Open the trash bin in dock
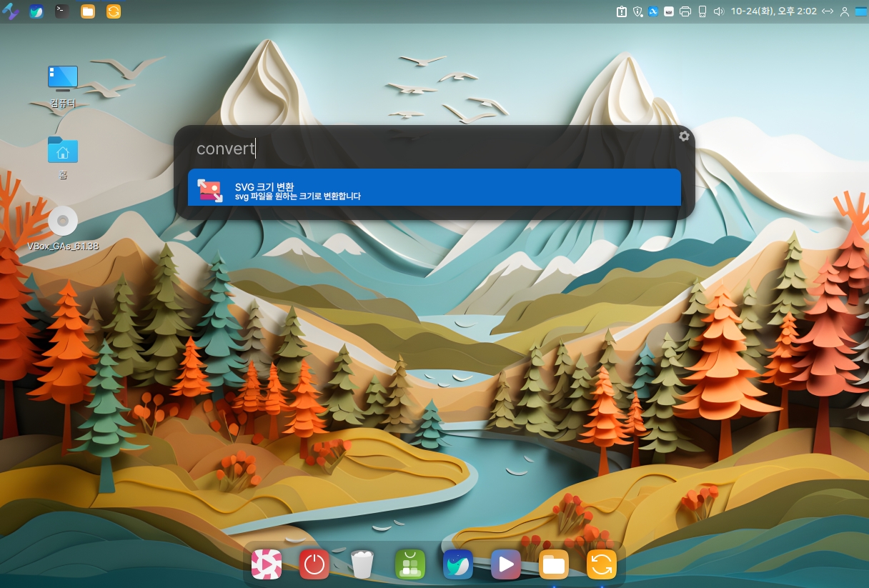 (x=362, y=564)
